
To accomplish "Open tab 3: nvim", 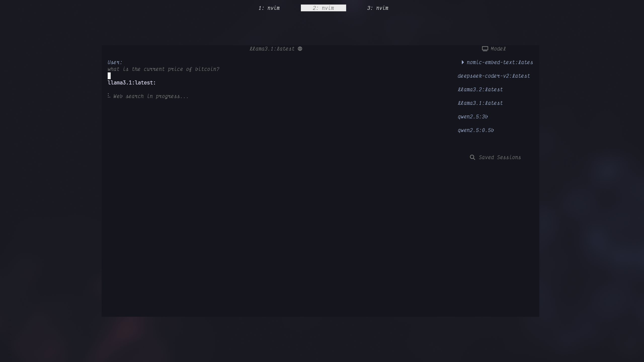I will coord(378,8).
